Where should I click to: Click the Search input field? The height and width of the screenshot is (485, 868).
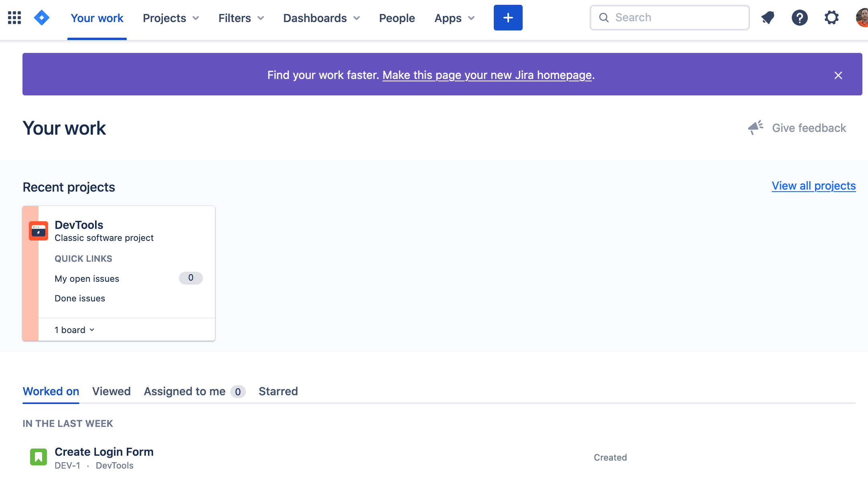coord(669,17)
